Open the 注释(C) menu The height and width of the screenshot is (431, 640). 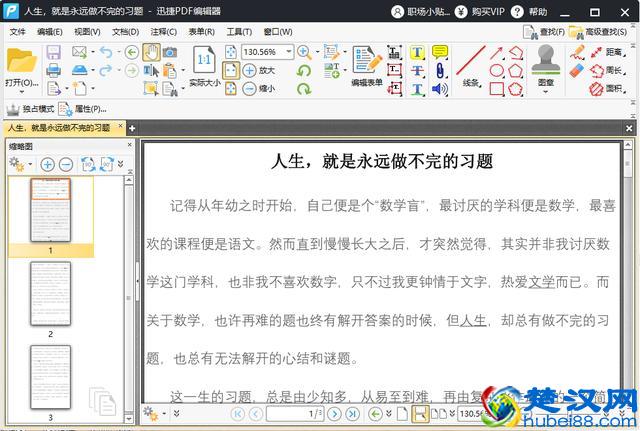click(x=163, y=31)
